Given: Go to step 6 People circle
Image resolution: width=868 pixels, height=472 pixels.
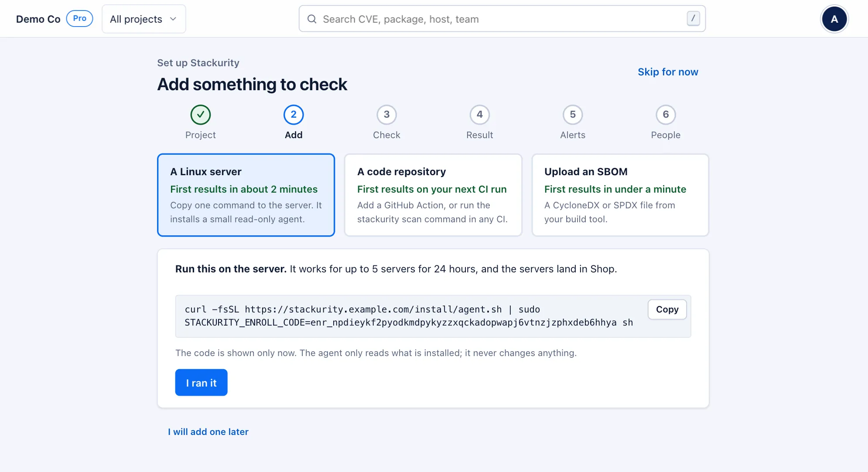Looking at the screenshot, I should [x=666, y=115].
